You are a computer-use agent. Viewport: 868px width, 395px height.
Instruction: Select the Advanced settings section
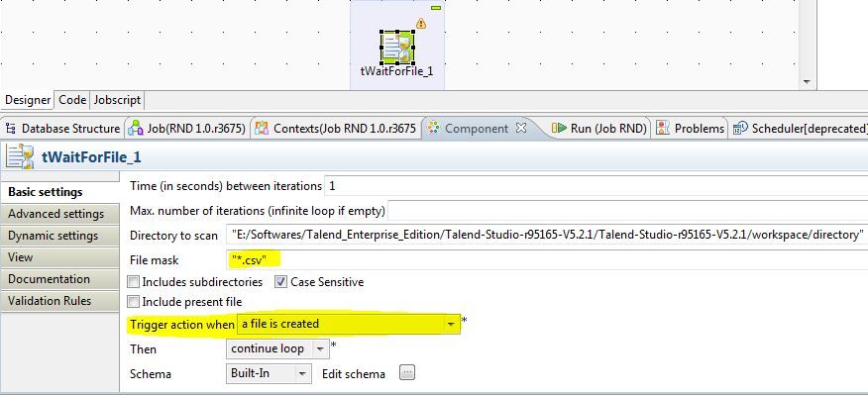coord(59,214)
